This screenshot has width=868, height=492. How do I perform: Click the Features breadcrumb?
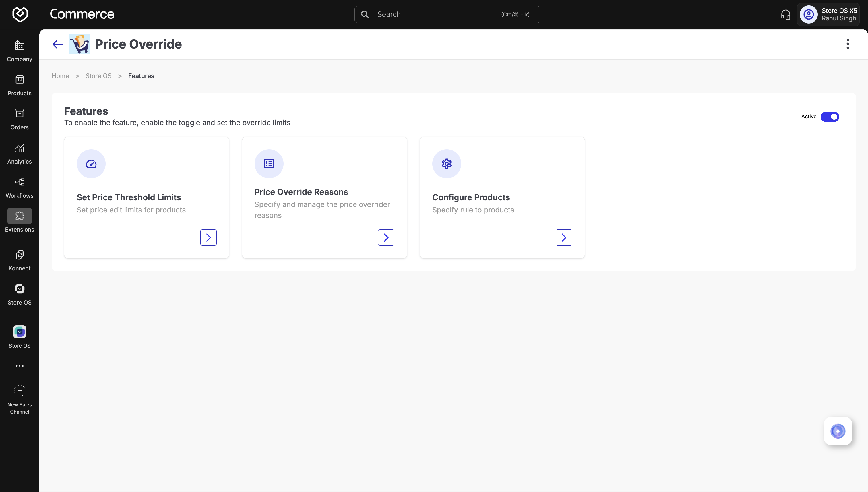[141, 76]
